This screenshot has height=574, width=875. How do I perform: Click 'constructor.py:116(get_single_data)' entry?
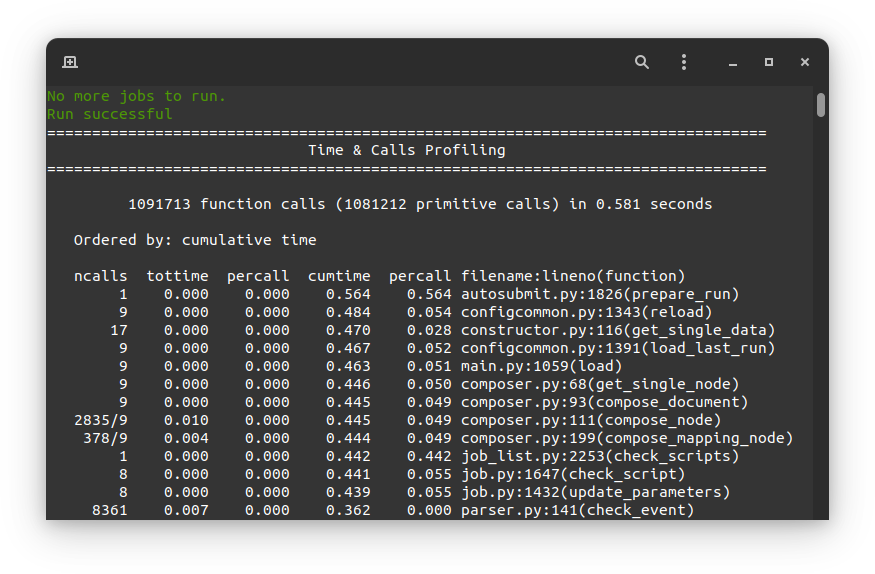point(618,330)
